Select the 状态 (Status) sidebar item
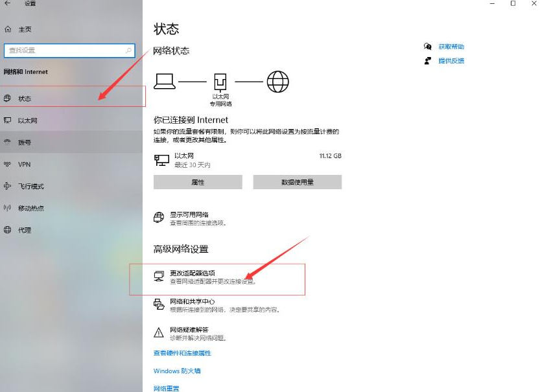Image resolution: width=540 pixels, height=392 pixels. 25,98
